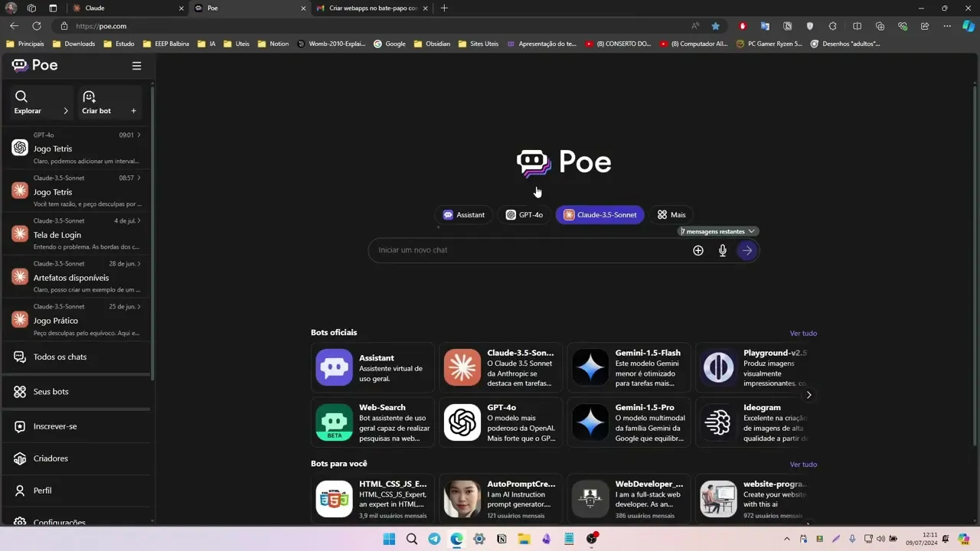The width and height of the screenshot is (980, 551).
Task: Refresh the page
Action: pos(36,26)
